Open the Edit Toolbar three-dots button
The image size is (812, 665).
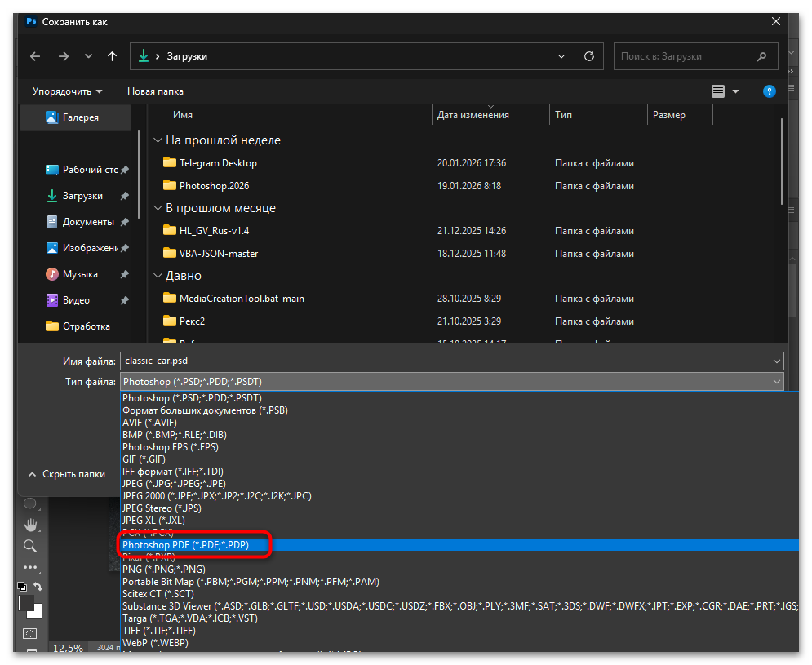tap(30, 567)
